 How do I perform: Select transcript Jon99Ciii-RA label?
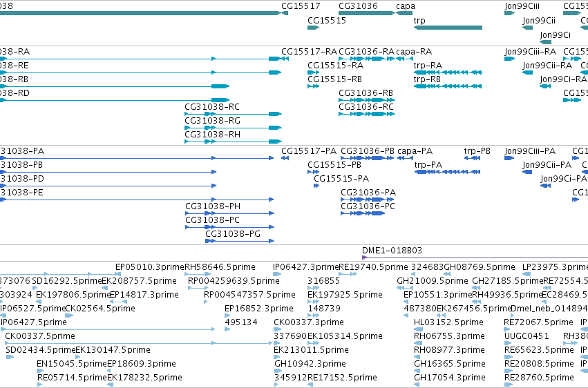(x=531, y=52)
